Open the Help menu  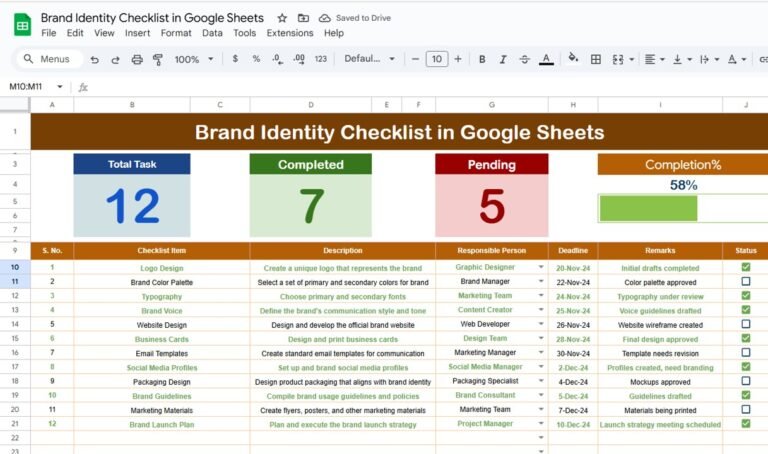pos(334,33)
